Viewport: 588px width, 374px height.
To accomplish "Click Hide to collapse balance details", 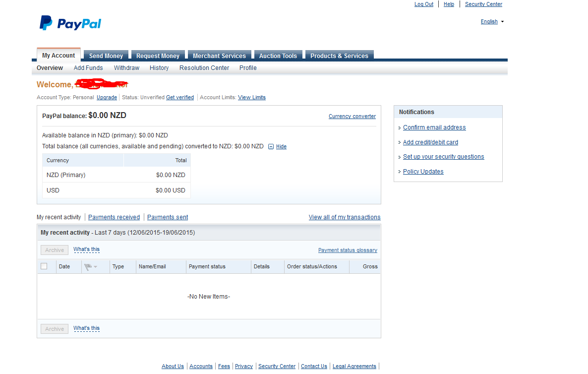I will coord(281,147).
